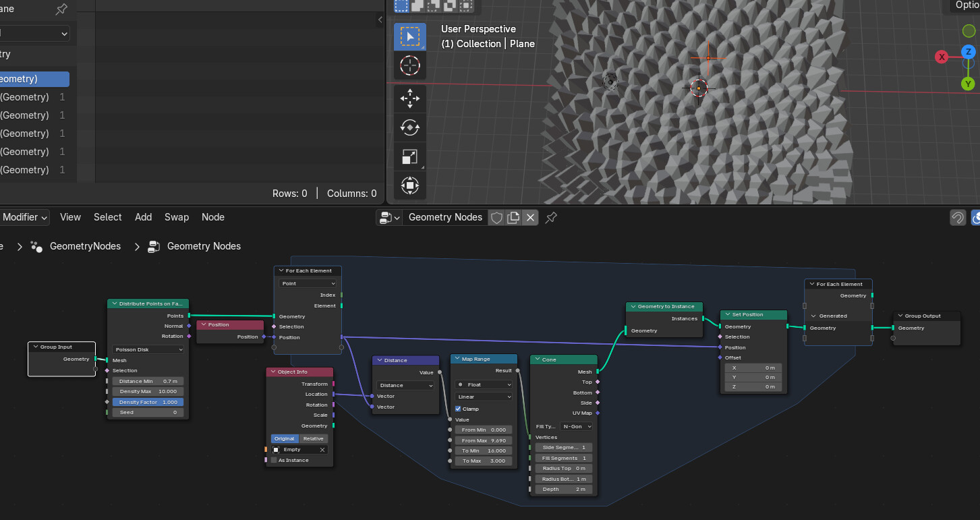
Task: Collapse the spreadsheet sidebar with the arrow
Action: click(380, 20)
